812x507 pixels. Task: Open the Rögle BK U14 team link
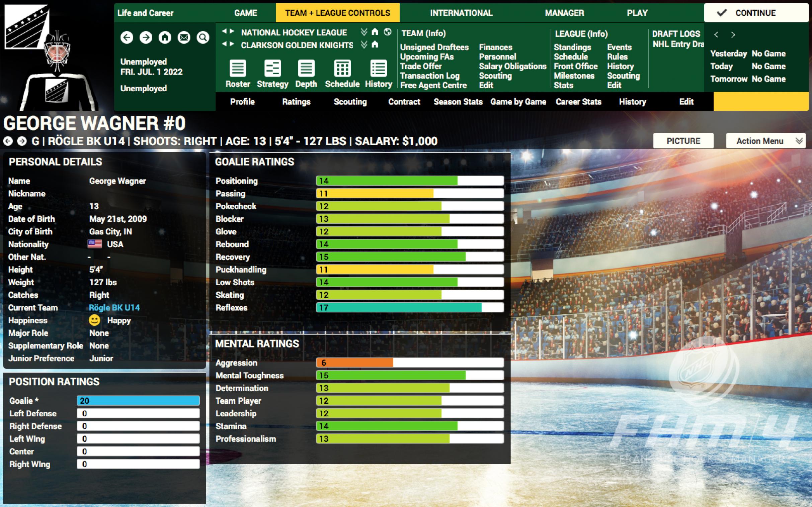coord(114,307)
